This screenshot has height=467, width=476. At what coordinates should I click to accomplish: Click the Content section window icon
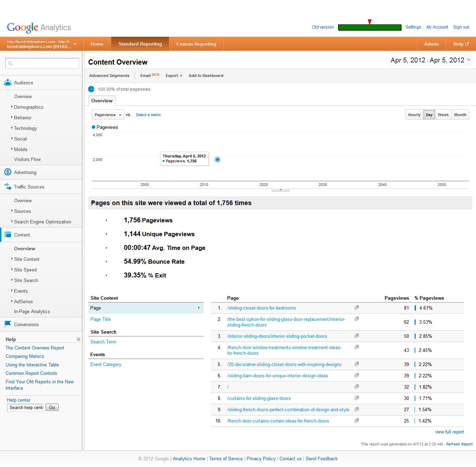click(7, 235)
